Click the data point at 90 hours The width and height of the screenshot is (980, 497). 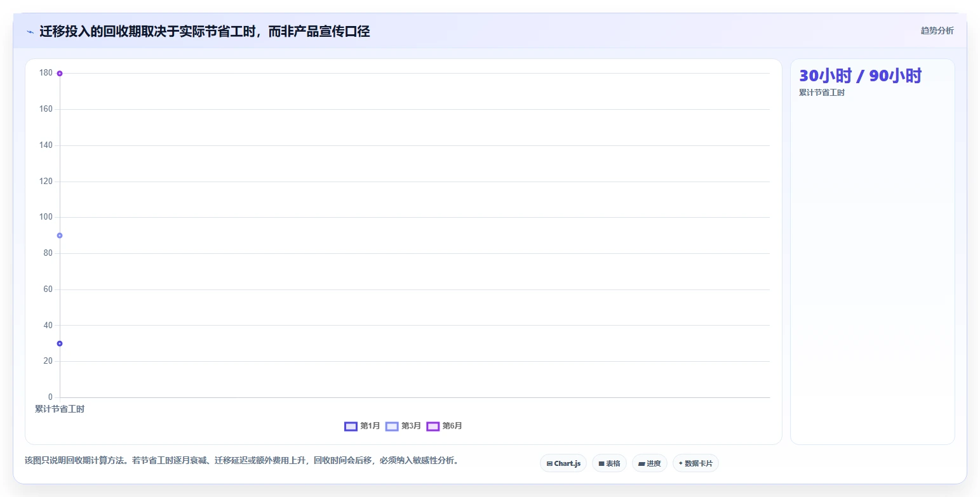pyautogui.click(x=60, y=235)
